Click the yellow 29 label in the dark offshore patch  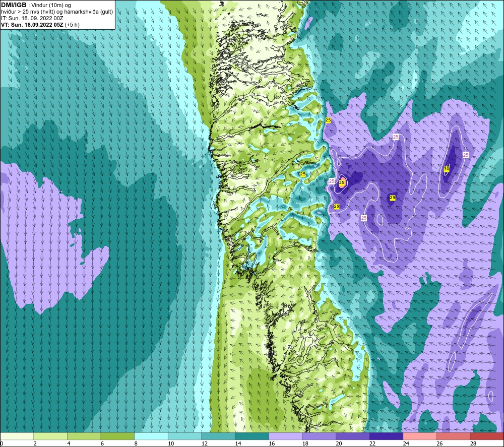click(x=393, y=198)
